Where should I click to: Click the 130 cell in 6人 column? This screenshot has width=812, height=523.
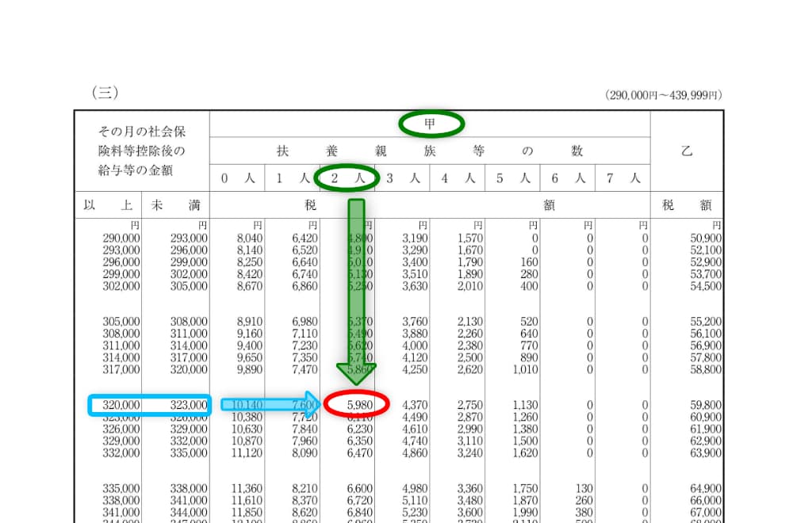click(x=584, y=488)
